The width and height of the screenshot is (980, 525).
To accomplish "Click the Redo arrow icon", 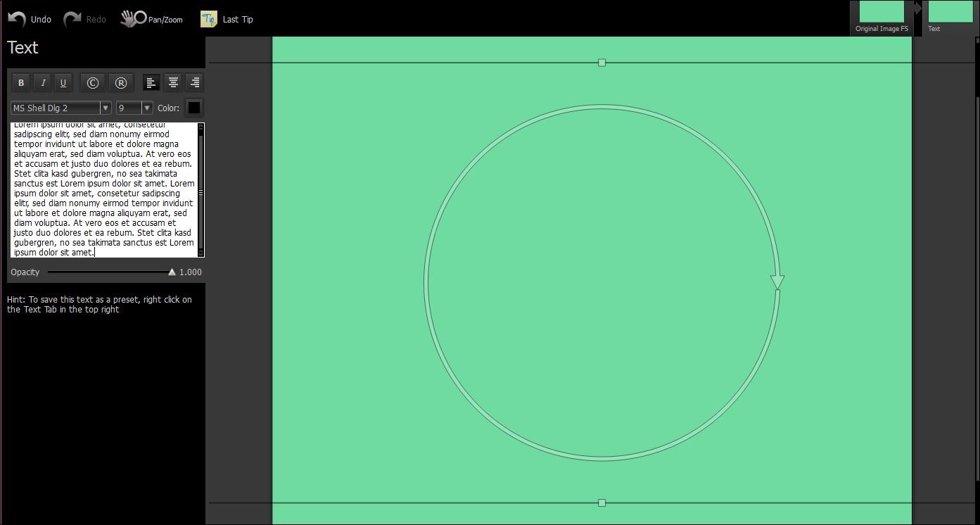I will 72,19.
